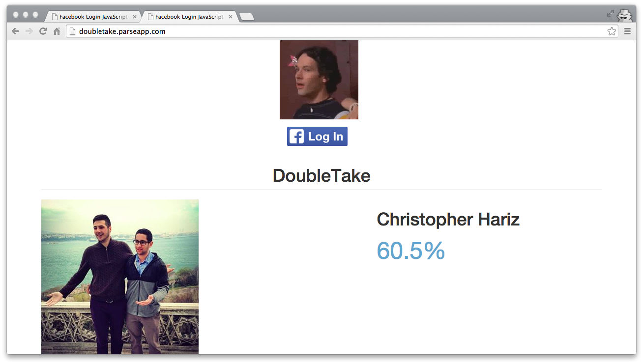Click the 60.5% match score
Screen dimensions: 643x364
411,251
